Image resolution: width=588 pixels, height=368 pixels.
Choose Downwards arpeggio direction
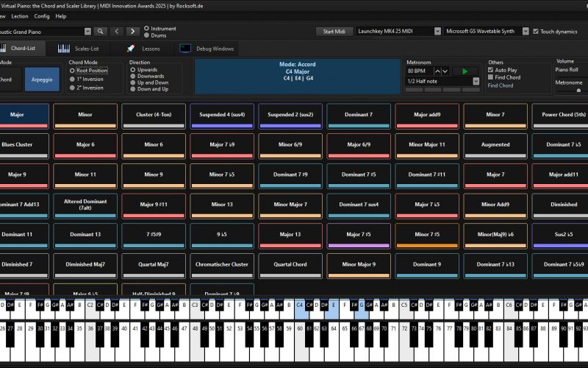(133, 76)
